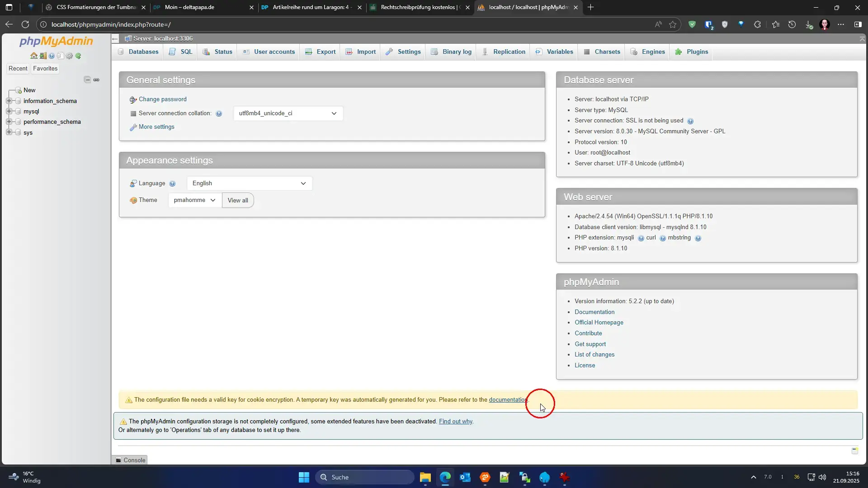Open the Theme dropdown showing pmahomme

(194, 200)
